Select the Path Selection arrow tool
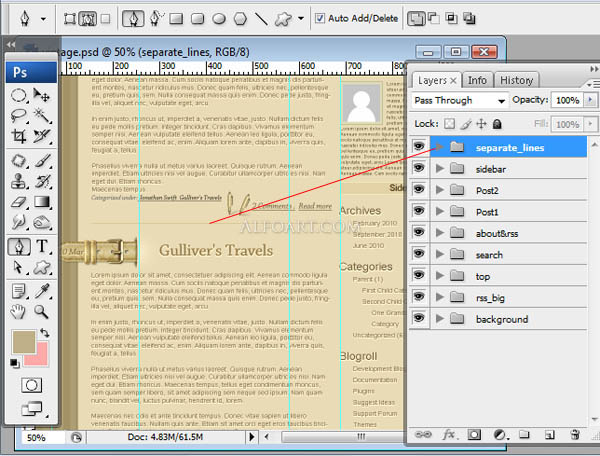The image size is (600, 456). [x=18, y=267]
